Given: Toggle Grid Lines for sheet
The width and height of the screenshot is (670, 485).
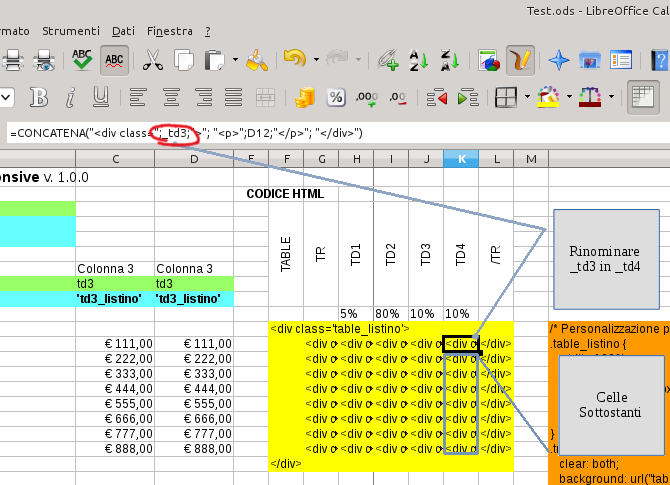Looking at the screenshot, I should 643,97.
